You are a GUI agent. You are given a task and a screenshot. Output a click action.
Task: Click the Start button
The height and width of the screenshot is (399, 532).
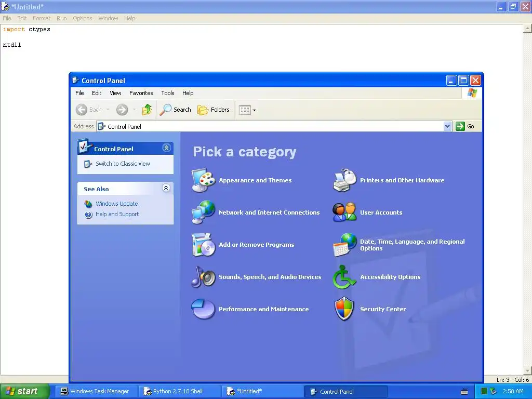pyautogui.click(x=25, y=392)
